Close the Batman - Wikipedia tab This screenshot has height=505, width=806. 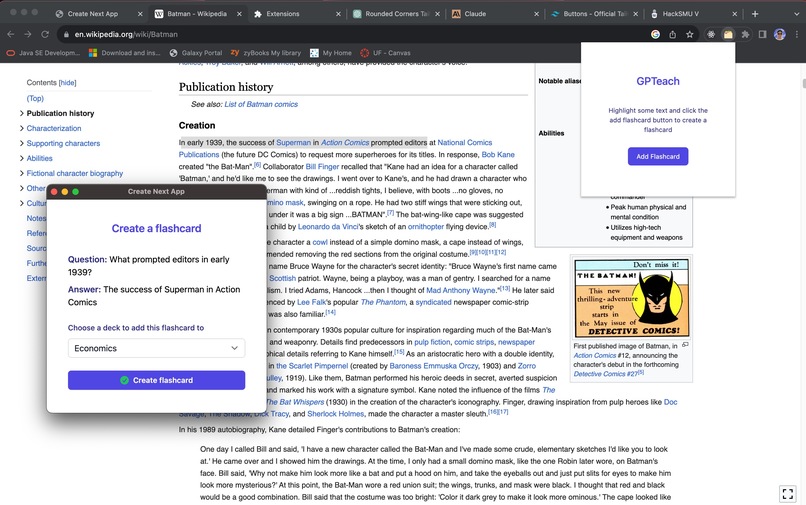(239, 14)
